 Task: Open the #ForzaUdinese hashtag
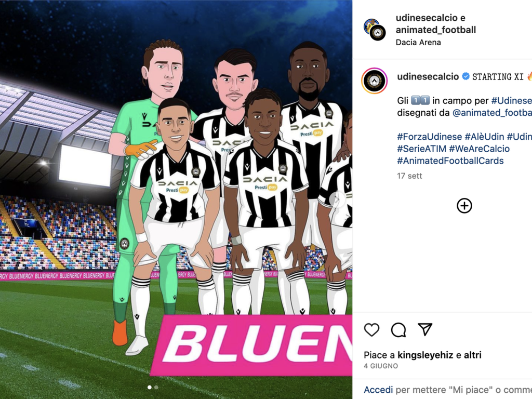coord(430,137)
